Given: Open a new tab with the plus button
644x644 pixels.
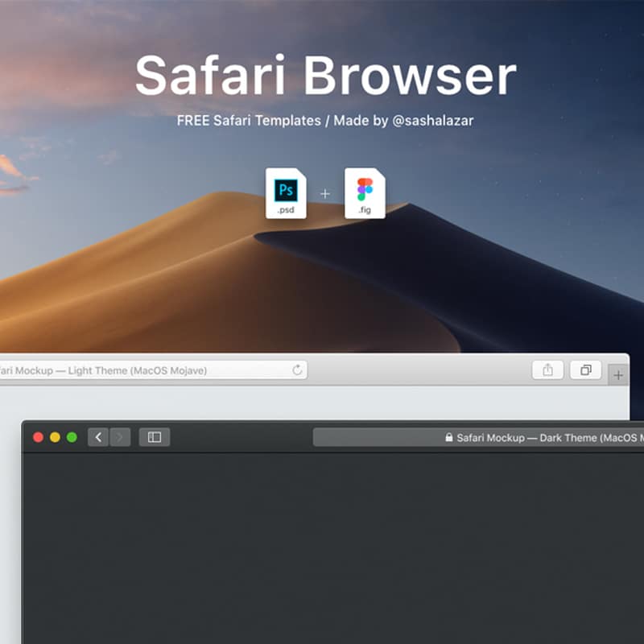Looking at the screenshot, I should point(619,374).
